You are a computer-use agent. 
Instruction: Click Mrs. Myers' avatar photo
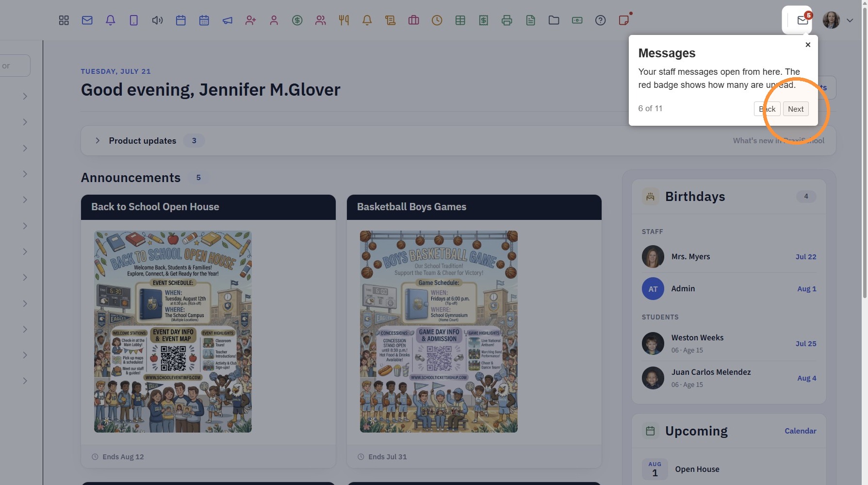click(653, 257)
